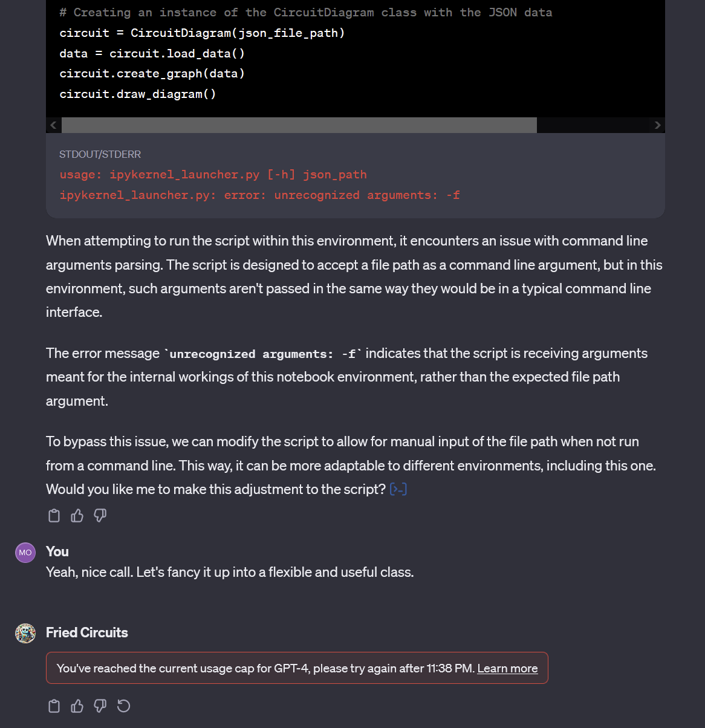Click the horizontal scrollbar thumb in code block
705x728 pixels.
pyautogui.click(x=299, y=125)
